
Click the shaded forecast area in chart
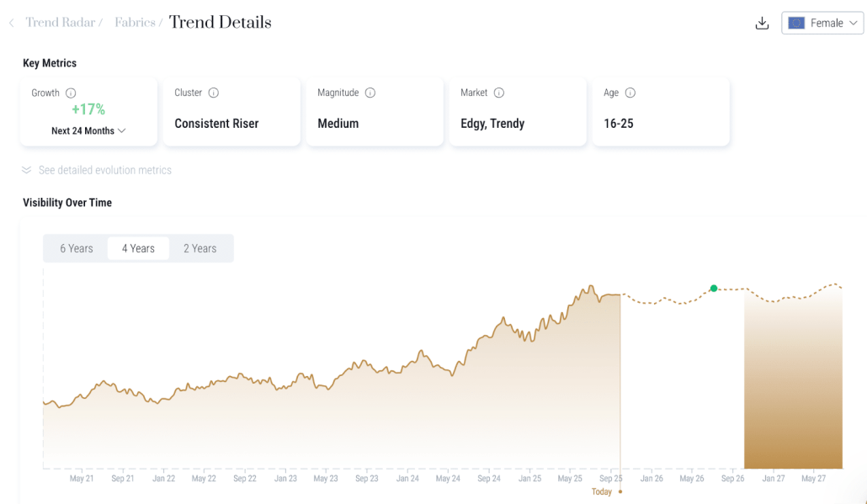coord(793,395)
